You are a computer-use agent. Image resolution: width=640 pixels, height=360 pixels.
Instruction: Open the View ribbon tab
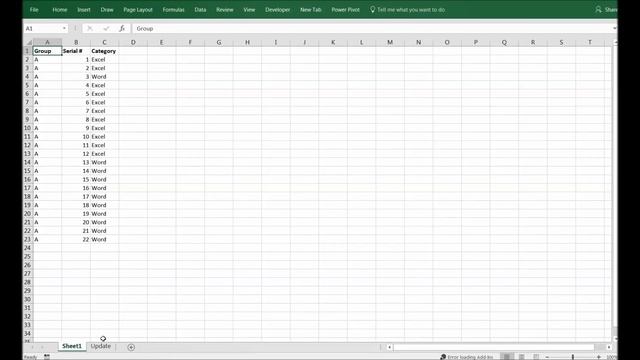tap(249, 9)
